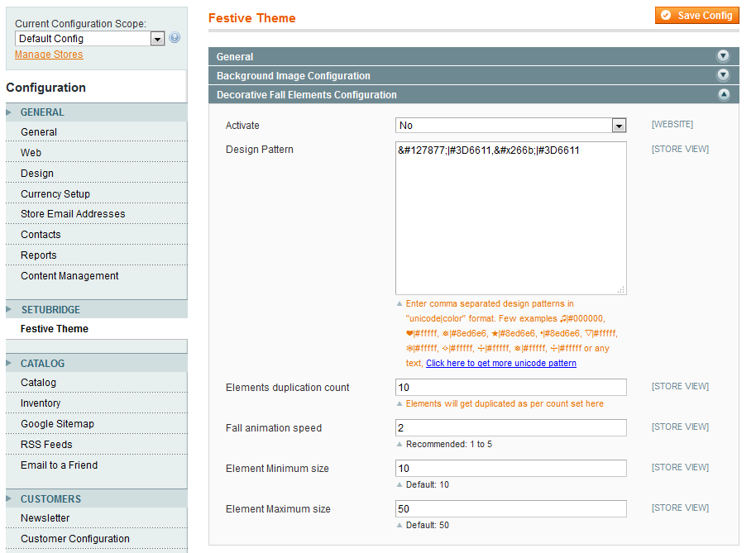Click the Fall animation speed field
The image size is (756, 553).
click(x=510, y=428)
